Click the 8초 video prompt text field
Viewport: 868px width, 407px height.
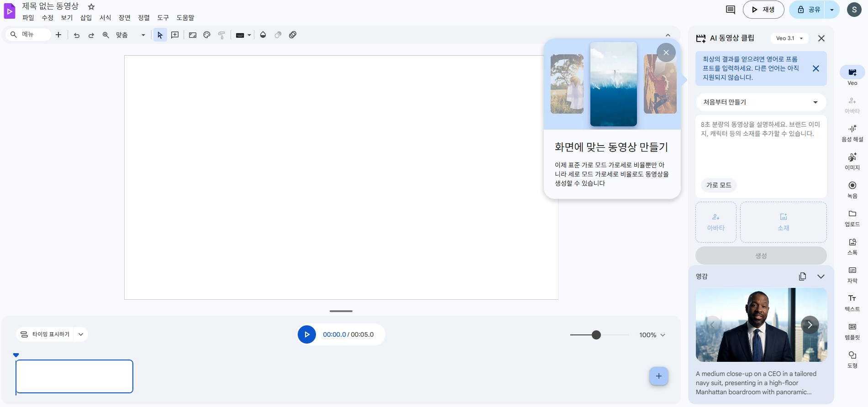tap(761, 146)
